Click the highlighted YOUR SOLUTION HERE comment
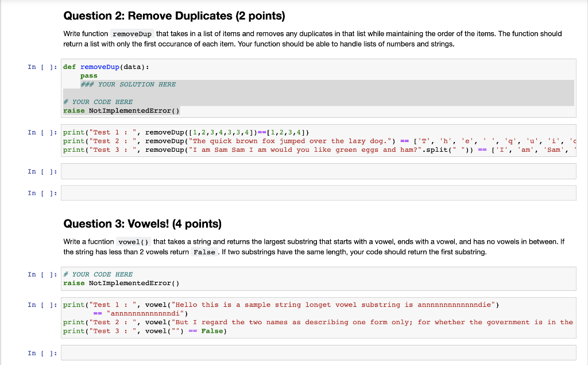The height and width of the screenshot is (365, 588). (x=127, y=84)
